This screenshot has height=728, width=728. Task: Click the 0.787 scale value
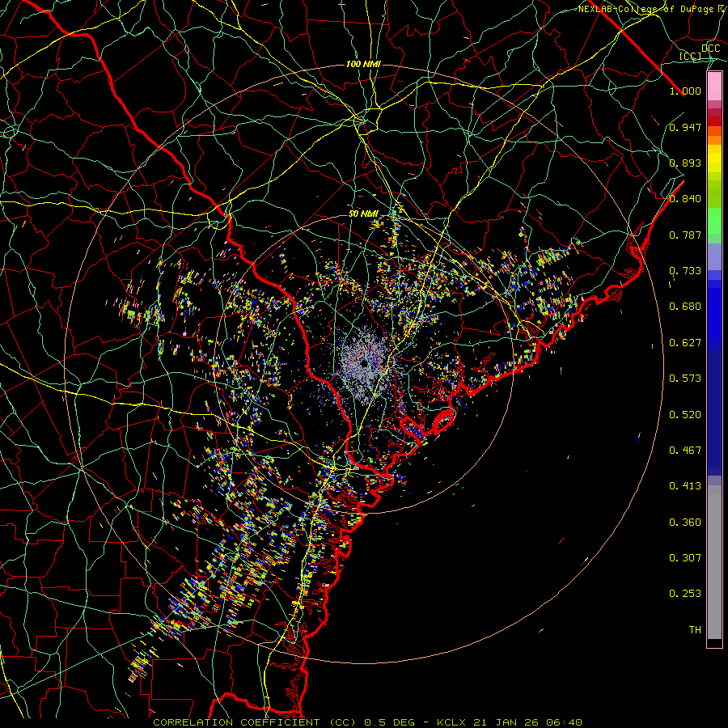685,235
